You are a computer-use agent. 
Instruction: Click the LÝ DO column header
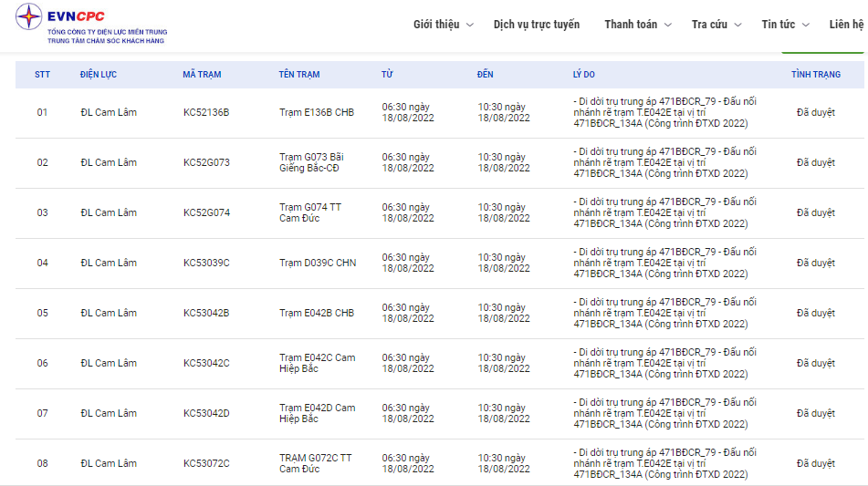[583, 75]
